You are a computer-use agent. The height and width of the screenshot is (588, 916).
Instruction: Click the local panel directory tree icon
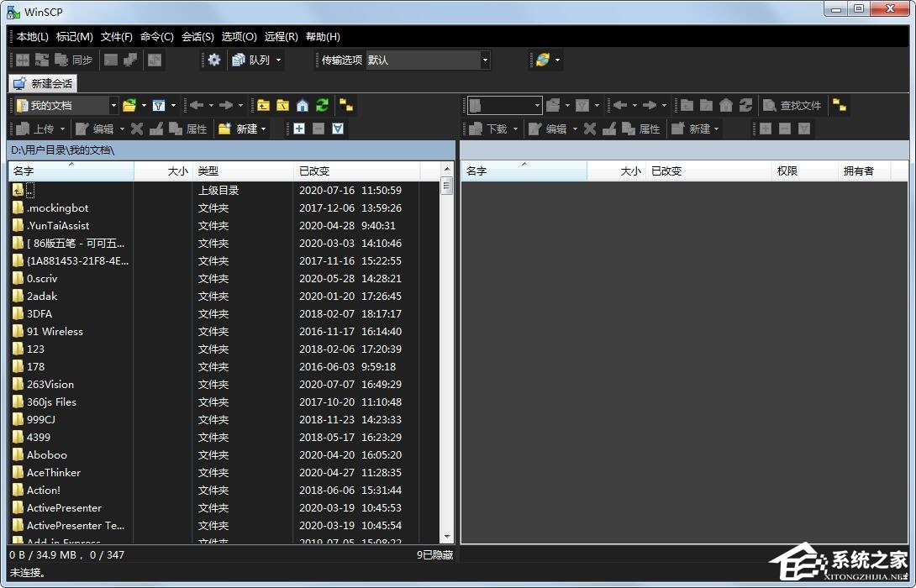pos(346,105)
